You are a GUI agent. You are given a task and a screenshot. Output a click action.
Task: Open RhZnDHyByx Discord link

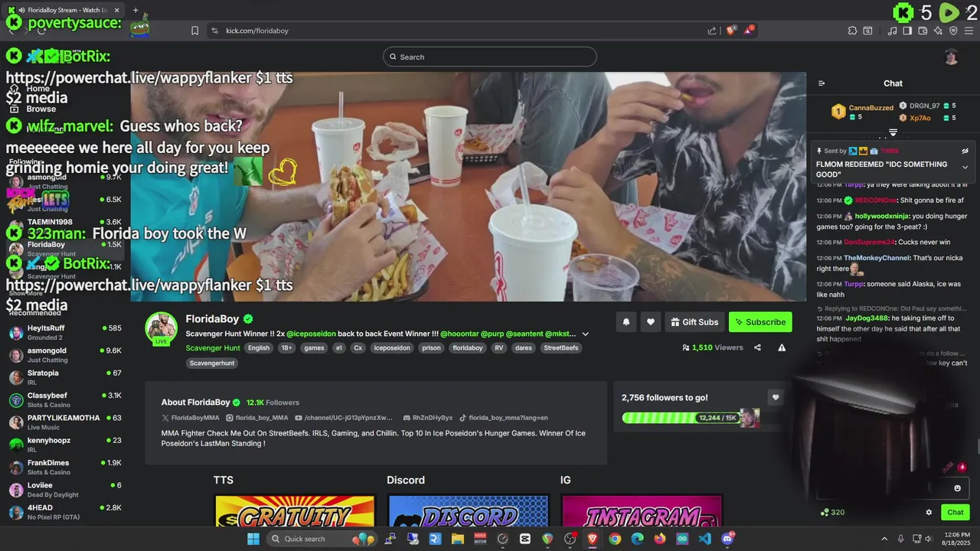click(428, 418)
